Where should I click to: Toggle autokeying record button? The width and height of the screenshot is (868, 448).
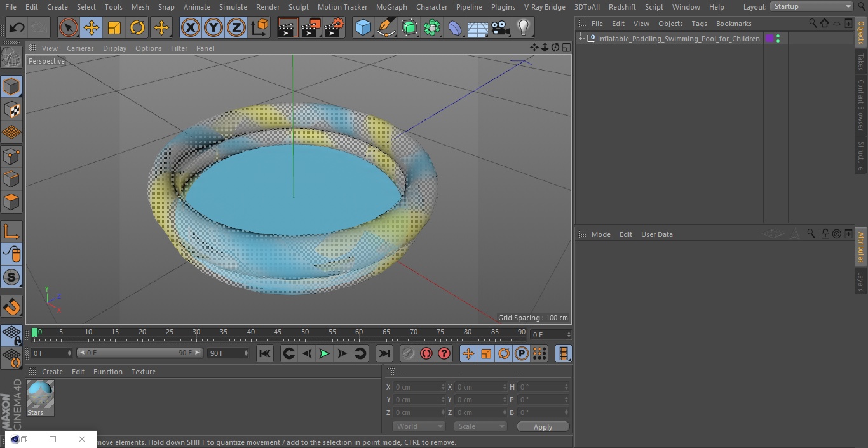(426, 353)
